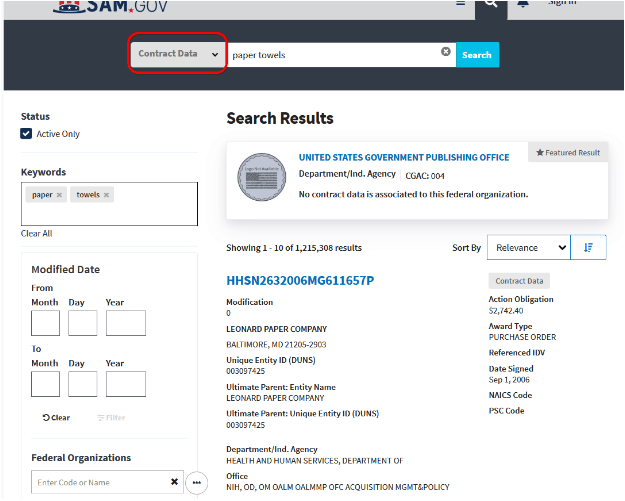Click the Keywords input box
625x501 pixels.
point(109,204)
